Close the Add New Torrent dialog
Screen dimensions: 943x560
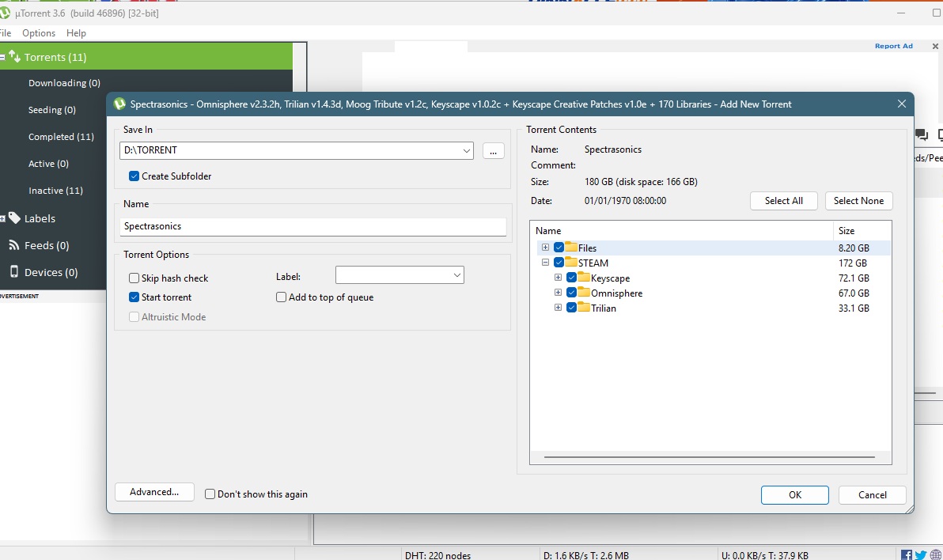point(902,104)
